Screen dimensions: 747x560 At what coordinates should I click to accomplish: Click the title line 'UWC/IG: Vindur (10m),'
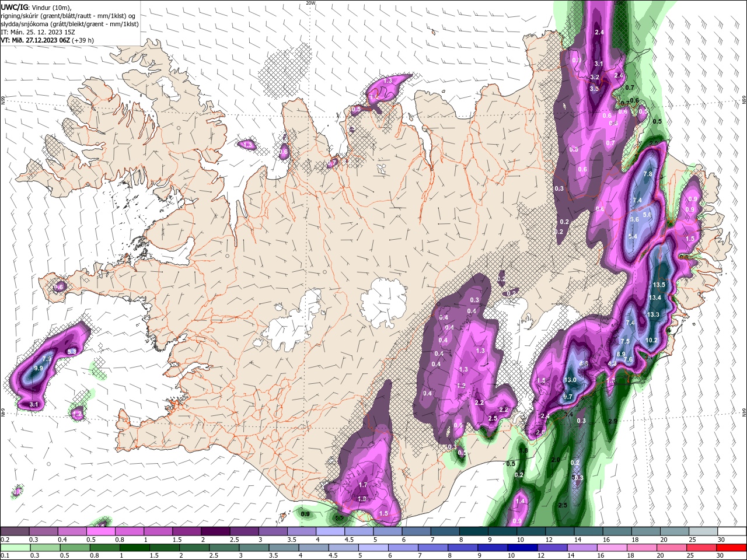click(36, 7)
